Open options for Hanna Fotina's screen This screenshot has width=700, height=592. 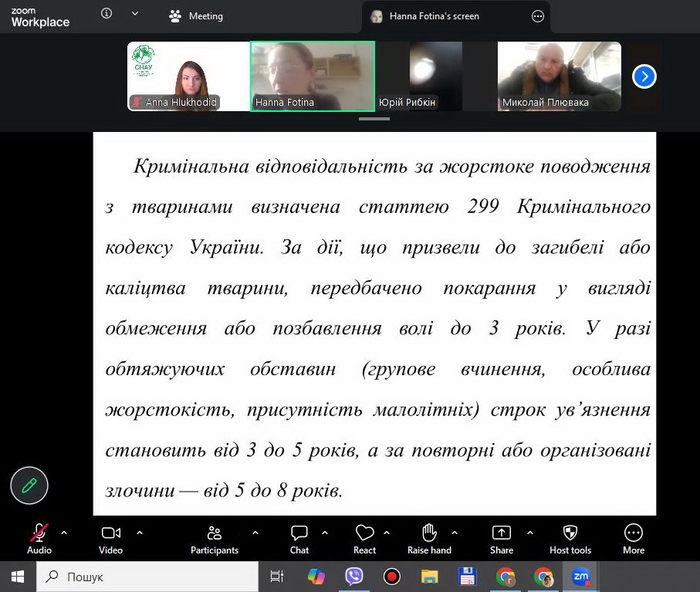pyautogui.click(x=538, y=16)
